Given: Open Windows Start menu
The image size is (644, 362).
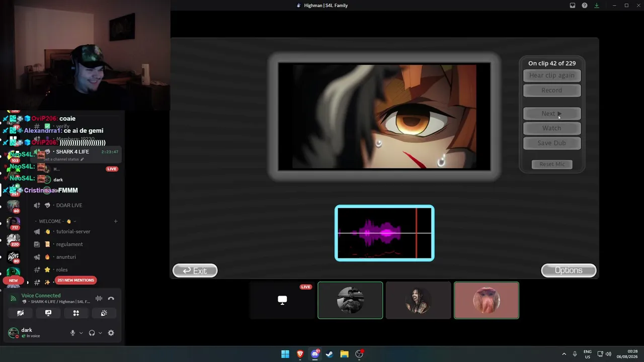Looking at the screenshot, I should 285,354.
